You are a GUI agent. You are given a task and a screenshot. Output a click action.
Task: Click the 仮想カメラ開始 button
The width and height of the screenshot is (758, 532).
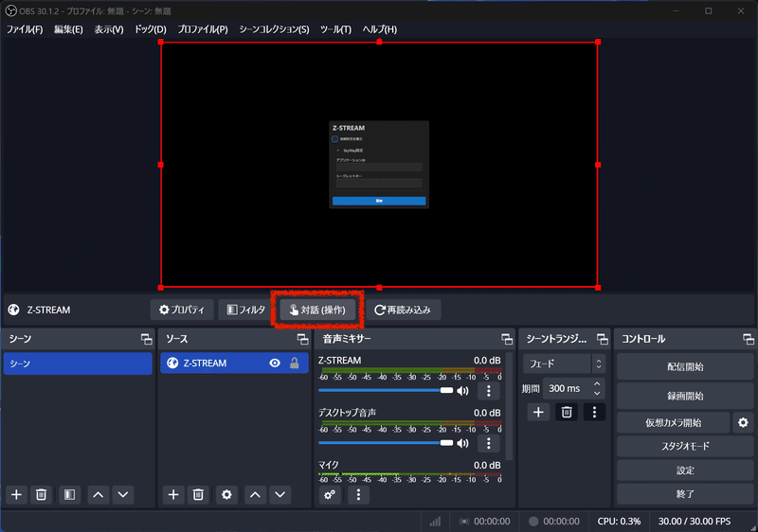(x=674, y=423)
